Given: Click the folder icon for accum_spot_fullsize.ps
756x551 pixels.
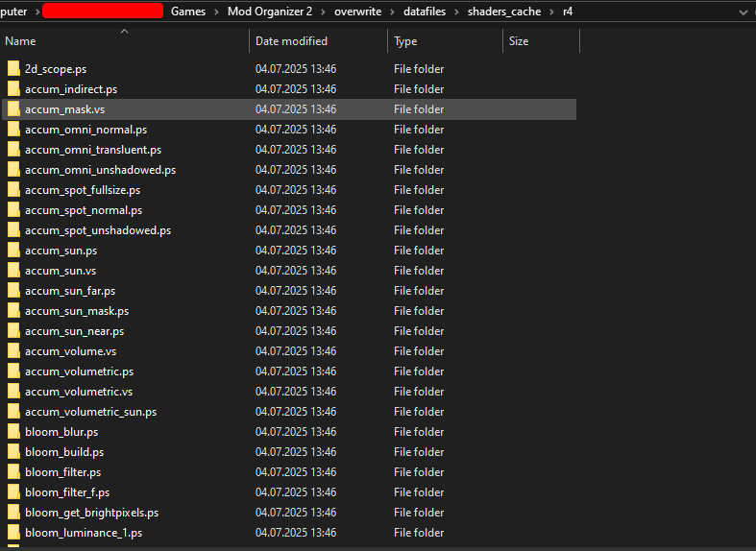Looking at the screenshot, I should [13, 190].
